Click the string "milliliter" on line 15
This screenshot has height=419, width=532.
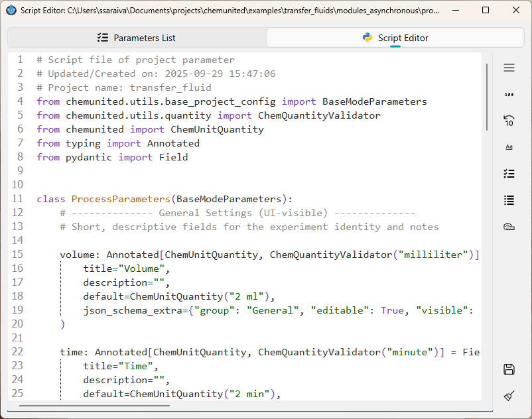433,255
